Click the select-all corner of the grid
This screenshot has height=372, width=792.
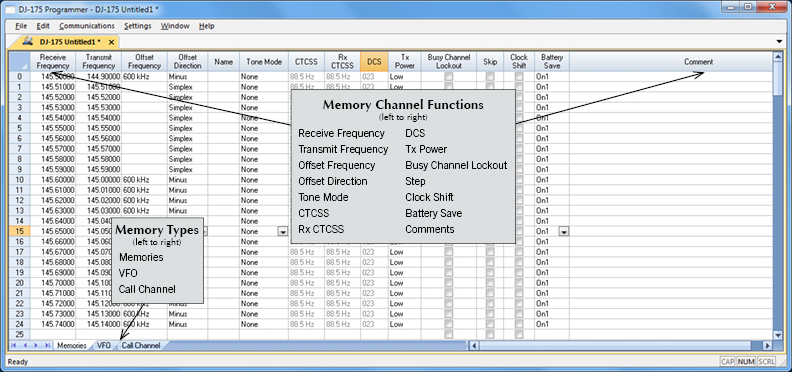pyautogui.click(x=20, y=62)
